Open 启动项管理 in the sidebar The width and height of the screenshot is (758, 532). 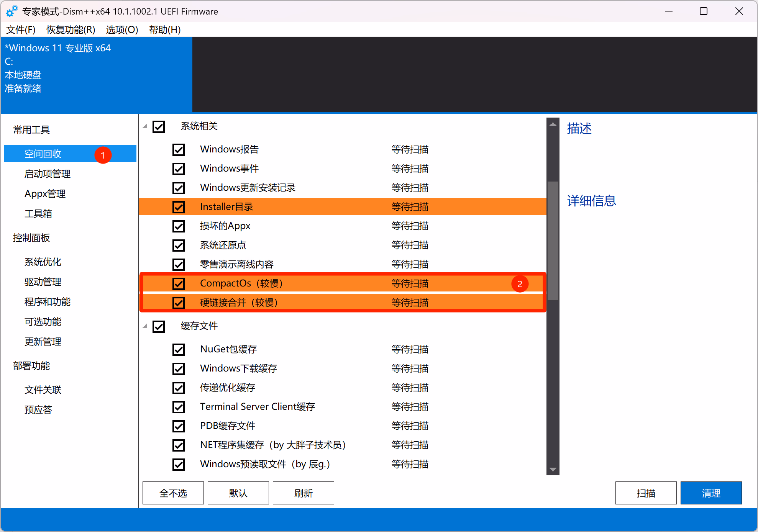48,174
